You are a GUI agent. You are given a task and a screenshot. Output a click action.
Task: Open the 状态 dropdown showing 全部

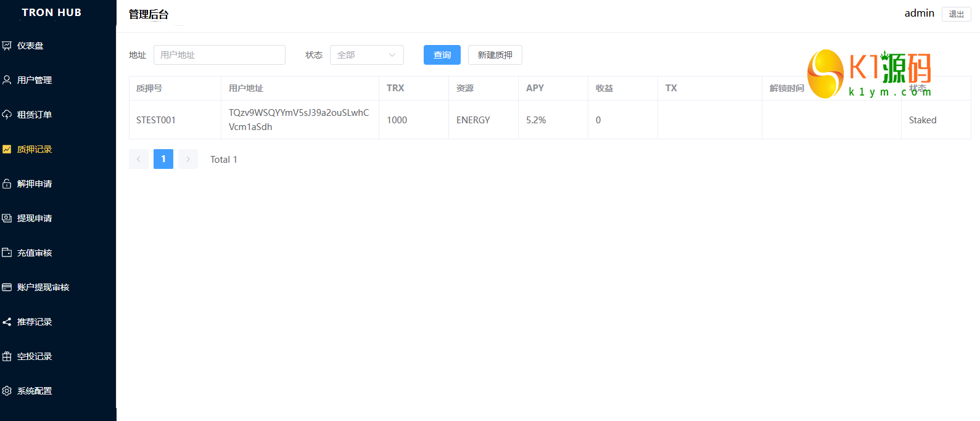coord(367,55)
